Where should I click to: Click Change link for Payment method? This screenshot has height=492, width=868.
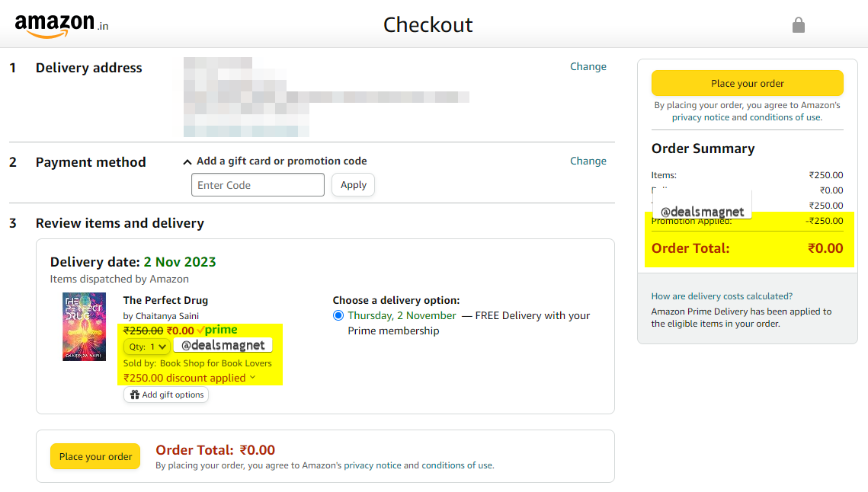588,161
